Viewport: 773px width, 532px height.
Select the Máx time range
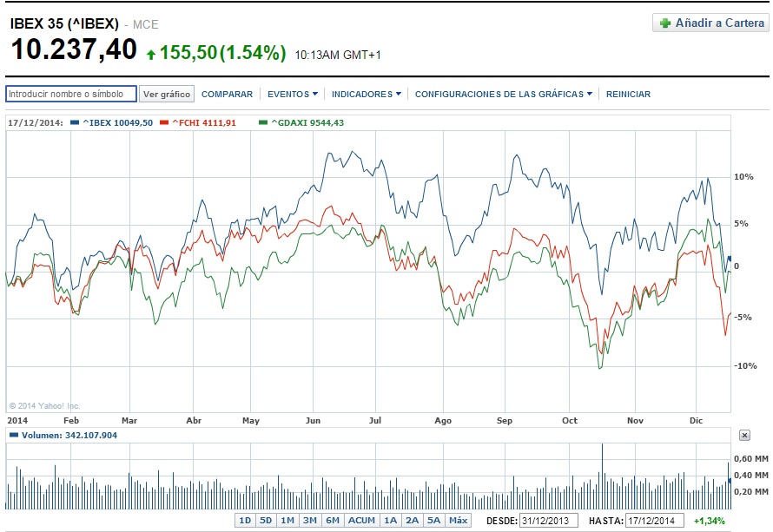click(x=458, y=520)
